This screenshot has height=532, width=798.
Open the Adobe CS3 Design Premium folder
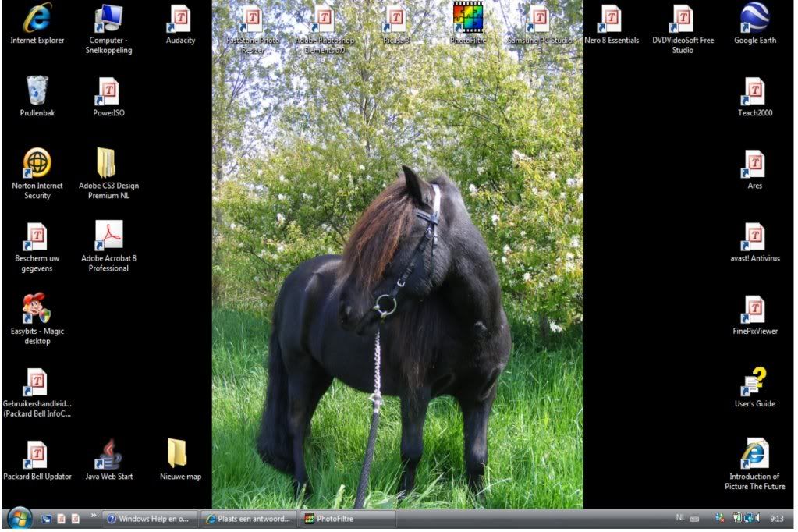[107, 164]
